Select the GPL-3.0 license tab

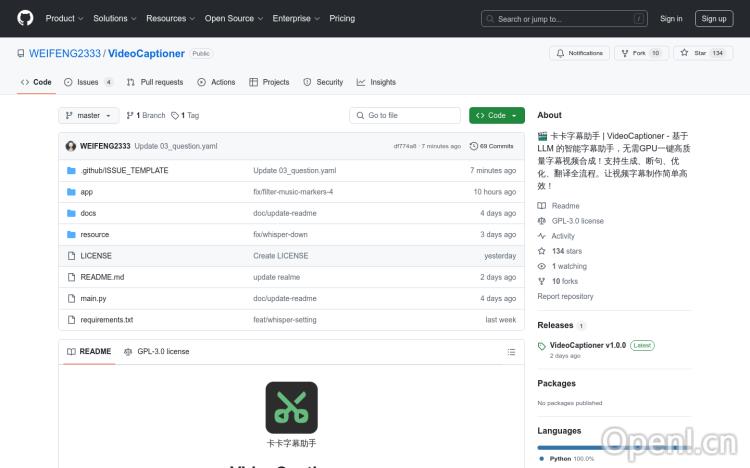click(x=156, y=352)
